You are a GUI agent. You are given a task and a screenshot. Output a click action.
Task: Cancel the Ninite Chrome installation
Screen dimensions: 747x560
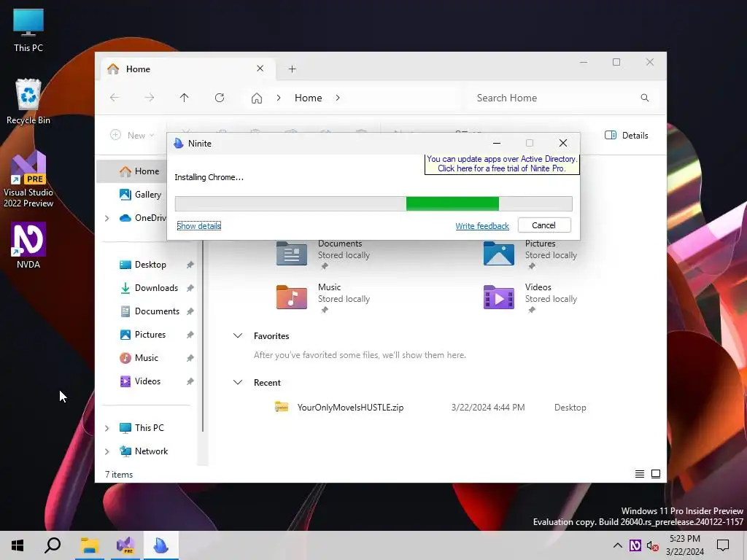click(544, 225)
